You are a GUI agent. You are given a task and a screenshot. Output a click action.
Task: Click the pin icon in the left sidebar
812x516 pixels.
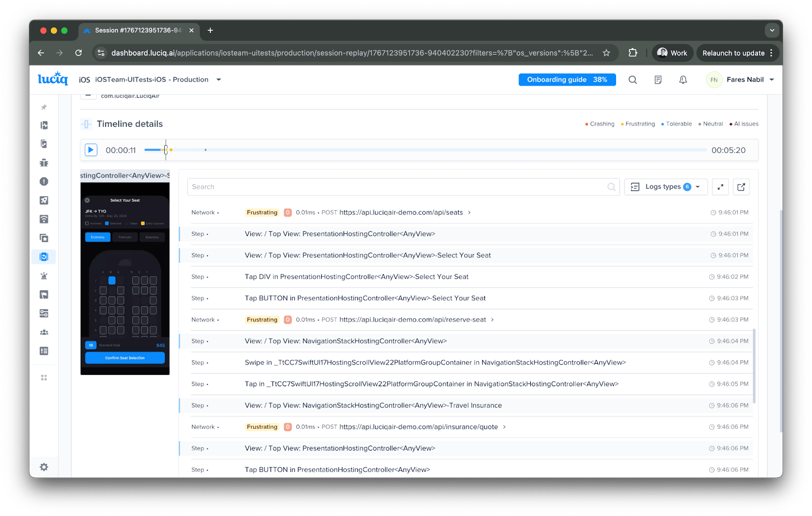(44, 107)
